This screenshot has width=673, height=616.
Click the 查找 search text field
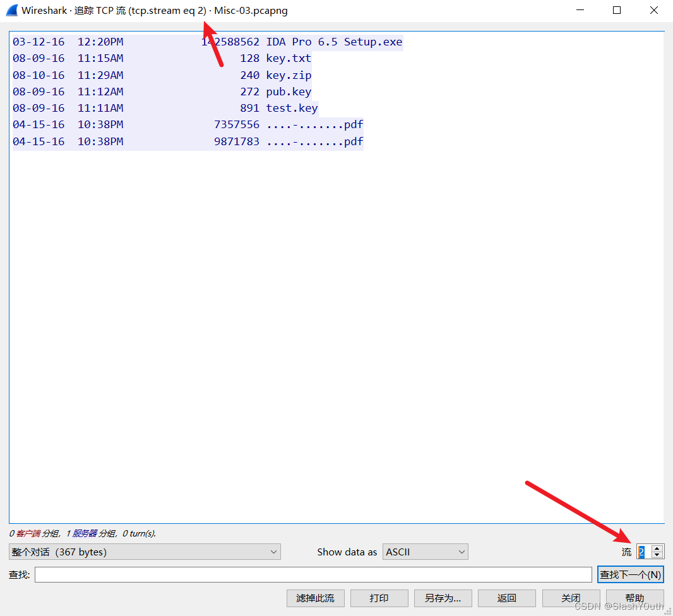click(313, 575)
